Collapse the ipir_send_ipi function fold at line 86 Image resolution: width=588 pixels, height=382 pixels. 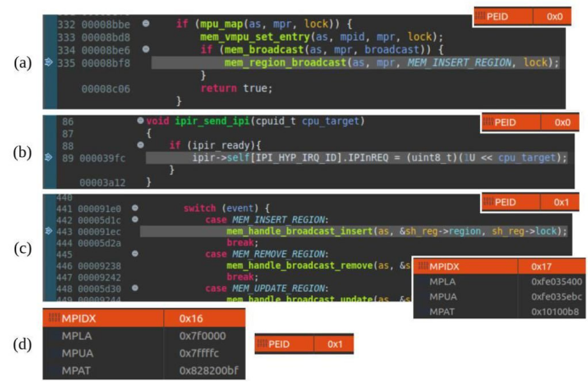(x=140, y=121)
